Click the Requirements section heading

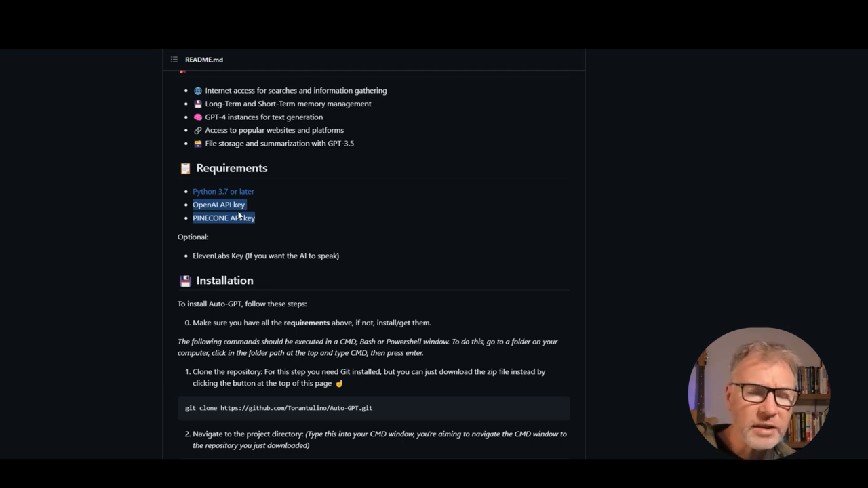pyautogui.click(x=232, y=168)
